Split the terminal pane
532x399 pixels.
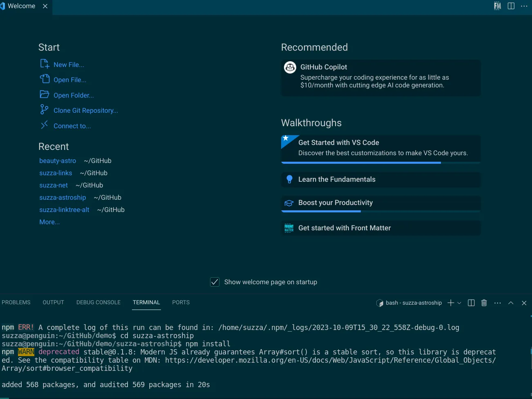(x=471, y=303)
